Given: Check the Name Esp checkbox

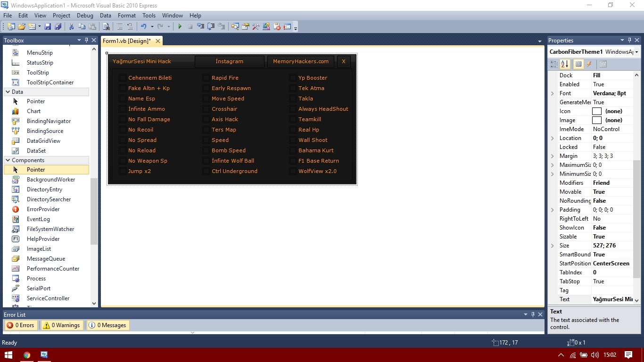Looking at the screenshot, I should coord(123,99).
